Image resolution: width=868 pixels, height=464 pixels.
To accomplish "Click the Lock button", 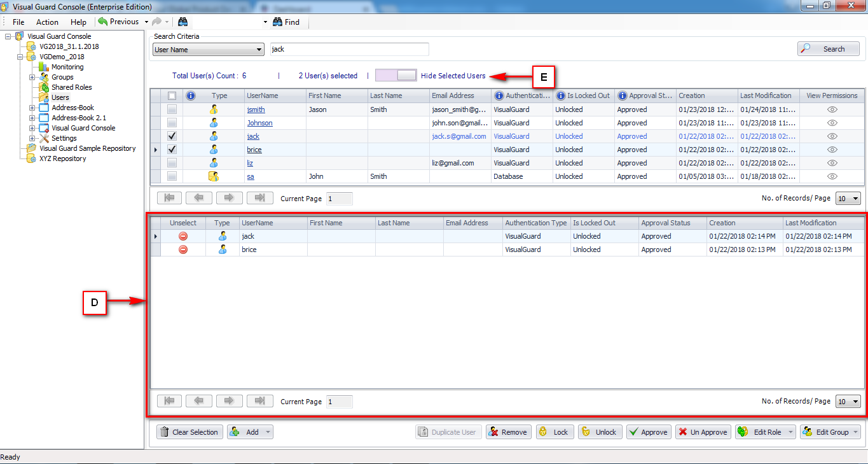I will coord(555,432).
